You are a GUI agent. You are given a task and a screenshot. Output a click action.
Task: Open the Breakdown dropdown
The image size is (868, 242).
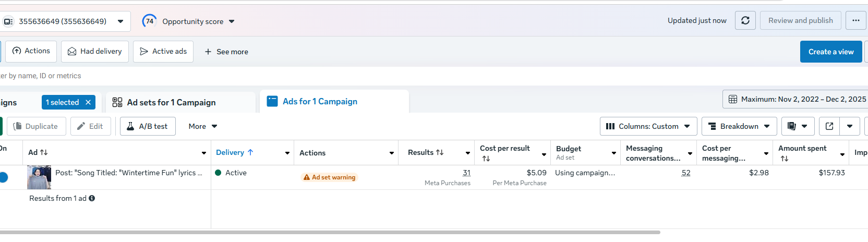point(739,126)
